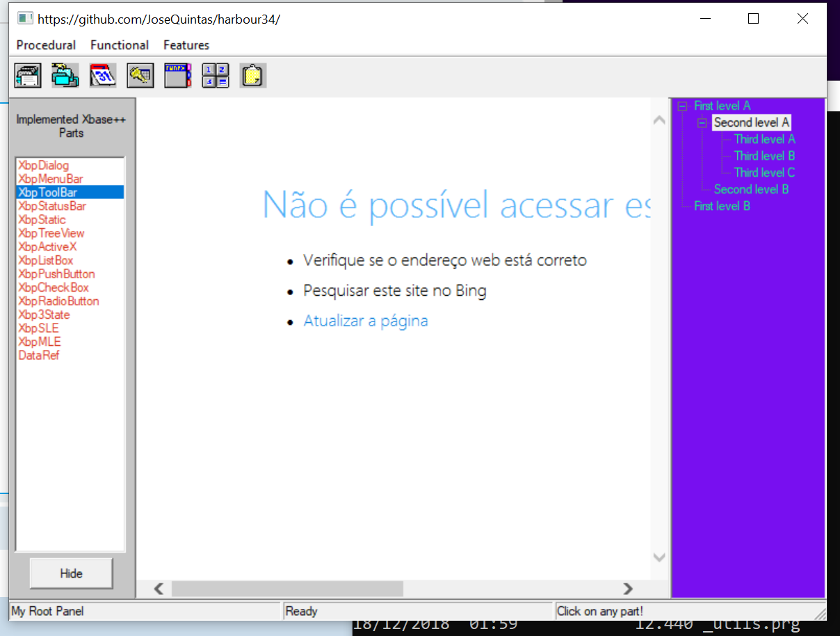840x636 pixels.
Task: Select XbpStatusBar in the parts list
Action: tap(70, 206)
